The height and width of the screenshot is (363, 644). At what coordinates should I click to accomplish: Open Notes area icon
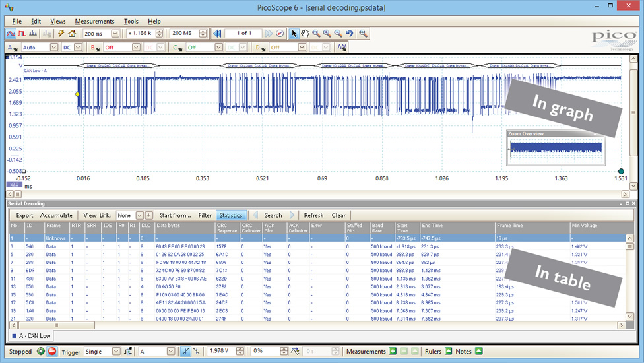coord(479,351)
